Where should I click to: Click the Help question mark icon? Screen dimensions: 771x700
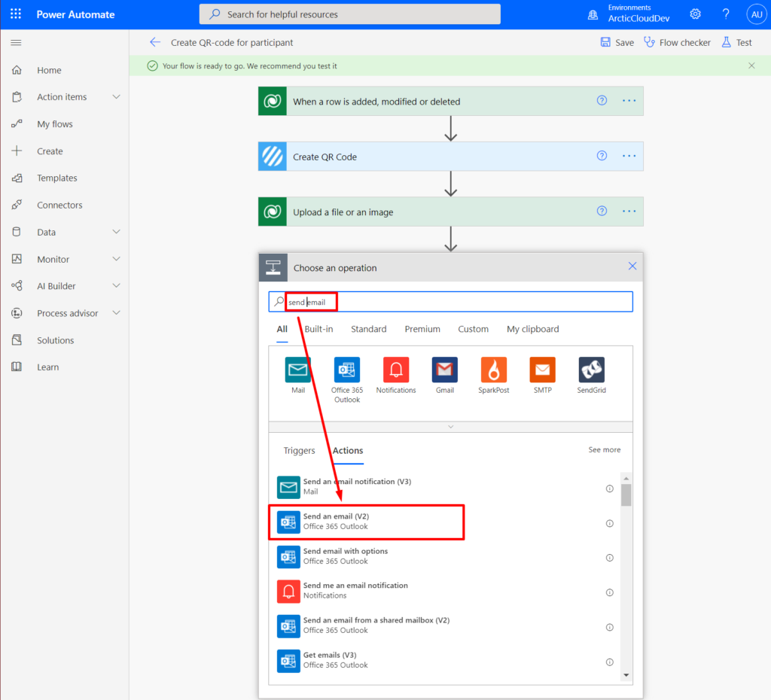click(x=726, y=14)
